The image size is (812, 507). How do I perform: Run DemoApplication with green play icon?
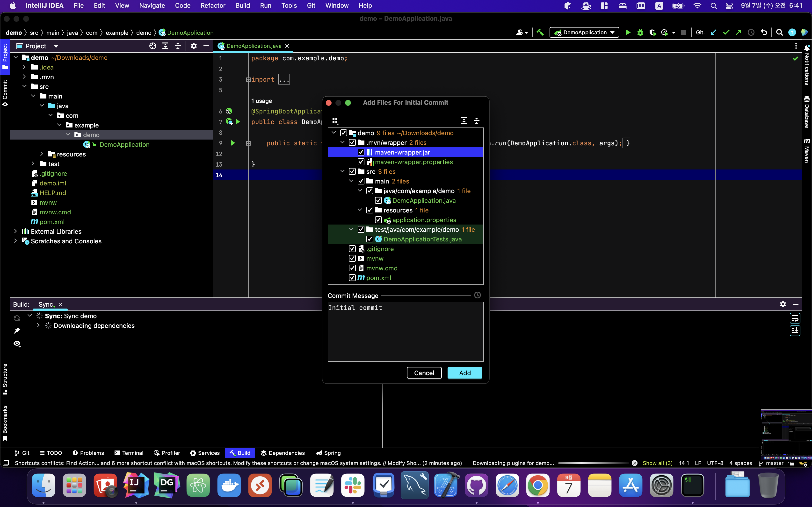tap(628, 33)
